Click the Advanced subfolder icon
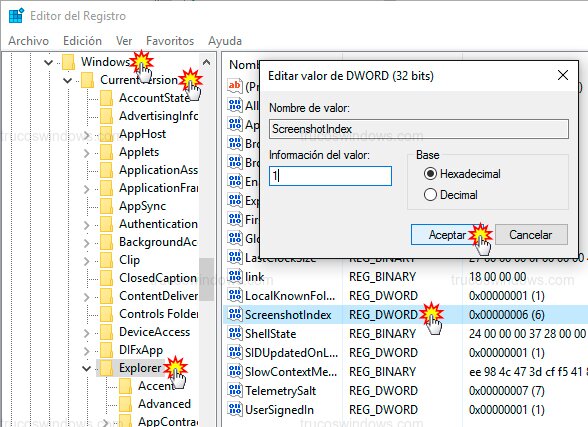Viewport: 588px width, 427px height. (x=125, y=404)
